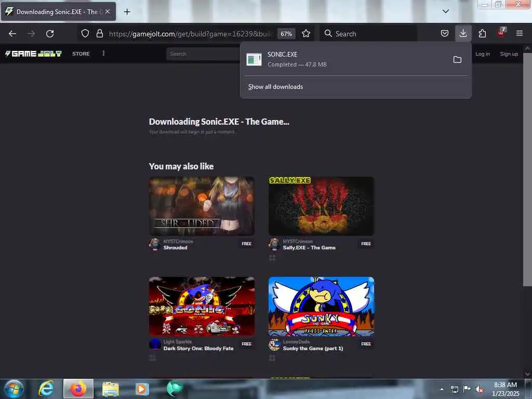
Task: Bookmark this page with star icon
Action: tap(306, 33)
